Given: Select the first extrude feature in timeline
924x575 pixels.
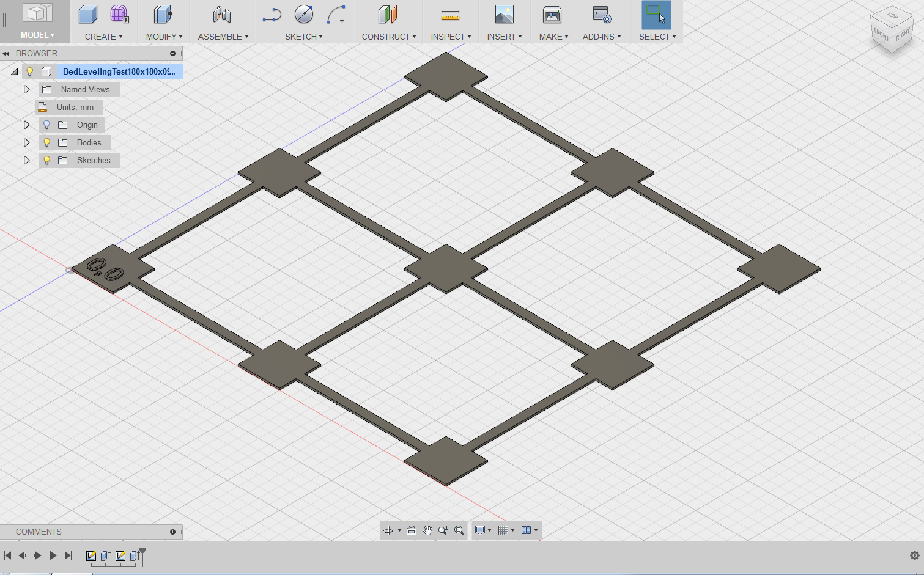Looking at the screenshot, I should [106, 555].
